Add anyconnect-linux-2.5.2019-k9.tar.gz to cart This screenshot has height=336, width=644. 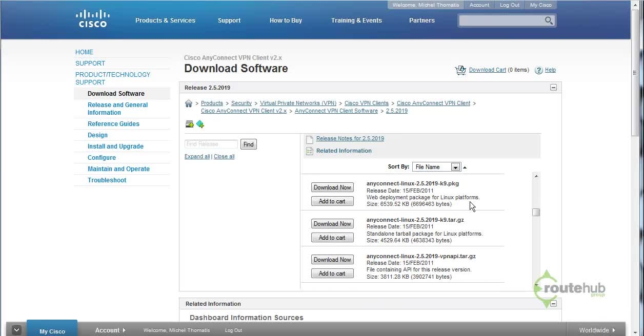click(332, 238)
